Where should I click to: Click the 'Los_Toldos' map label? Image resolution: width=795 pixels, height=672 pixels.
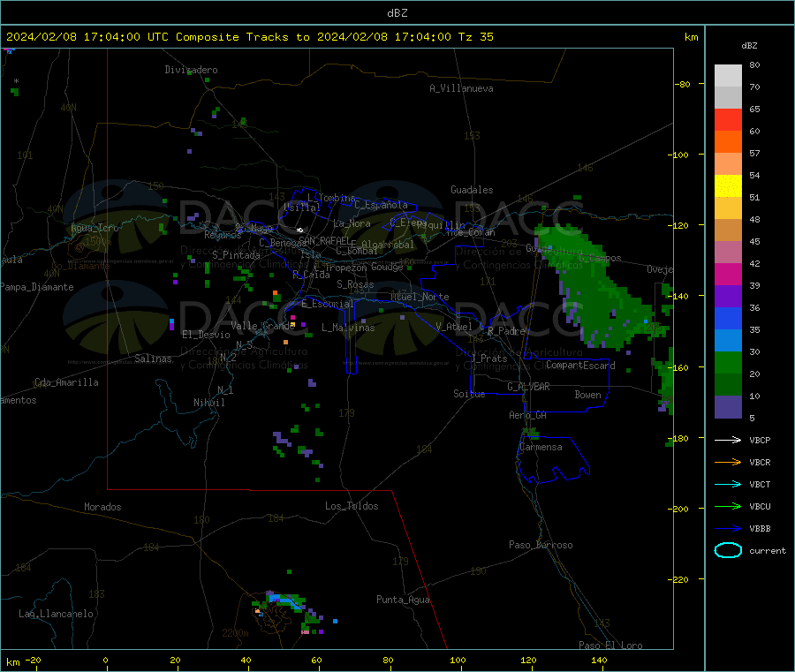click(352, 506)
